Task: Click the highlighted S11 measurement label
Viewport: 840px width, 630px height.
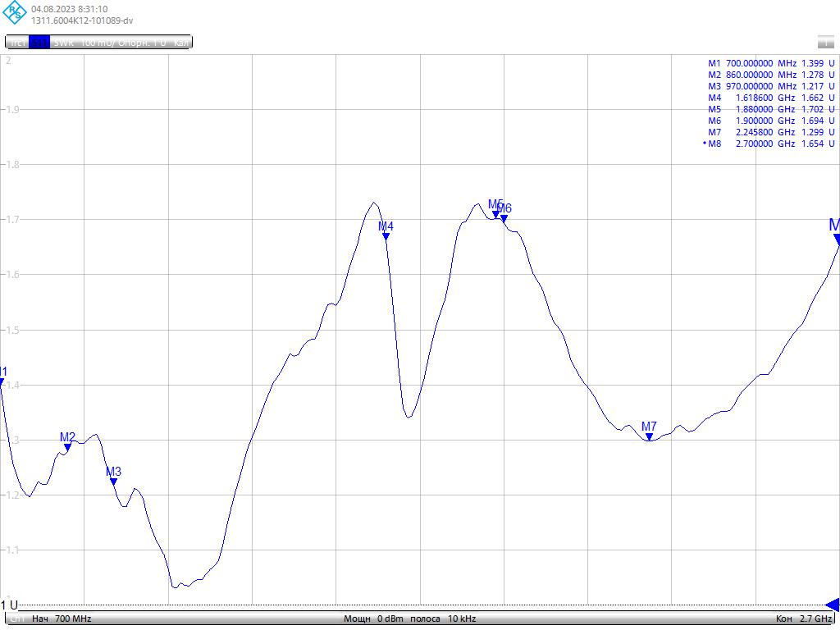Action: 39,43
